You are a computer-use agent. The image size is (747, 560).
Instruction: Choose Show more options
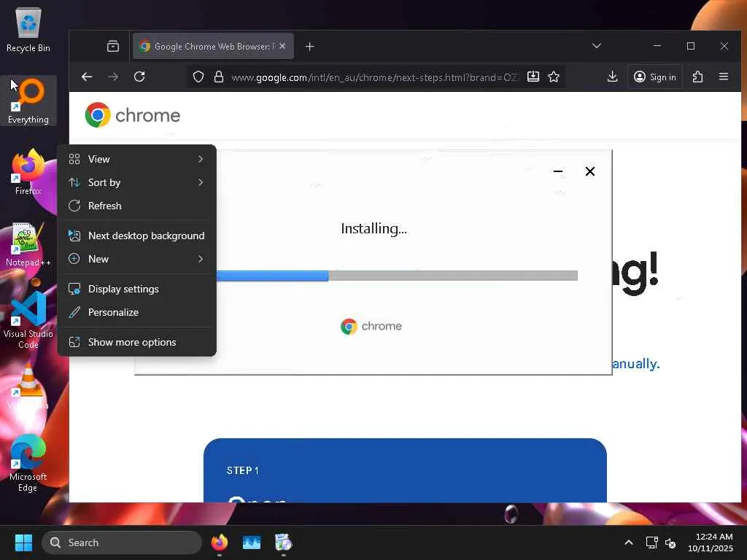[136, 343]
